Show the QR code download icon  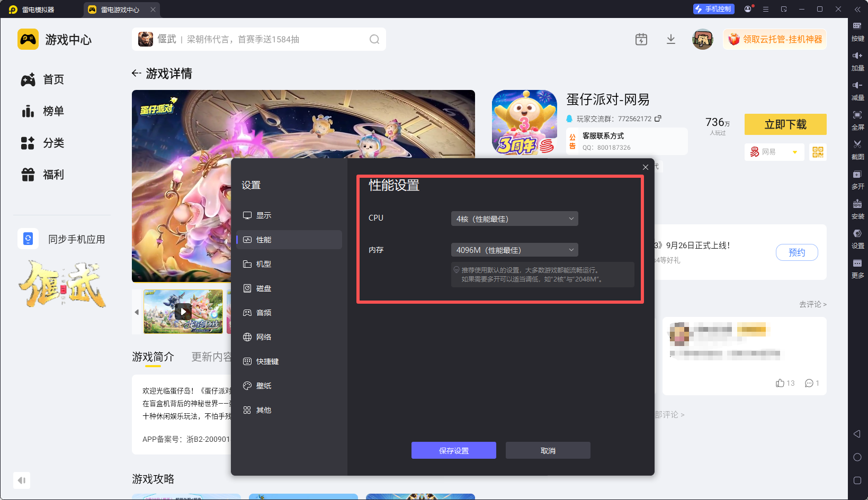coord(818,152)
